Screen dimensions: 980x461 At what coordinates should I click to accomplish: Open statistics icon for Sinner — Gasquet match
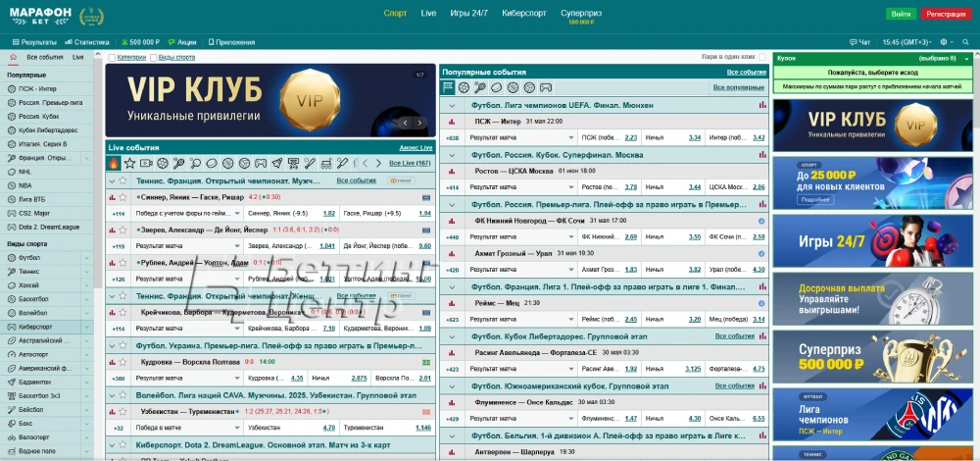112,198
